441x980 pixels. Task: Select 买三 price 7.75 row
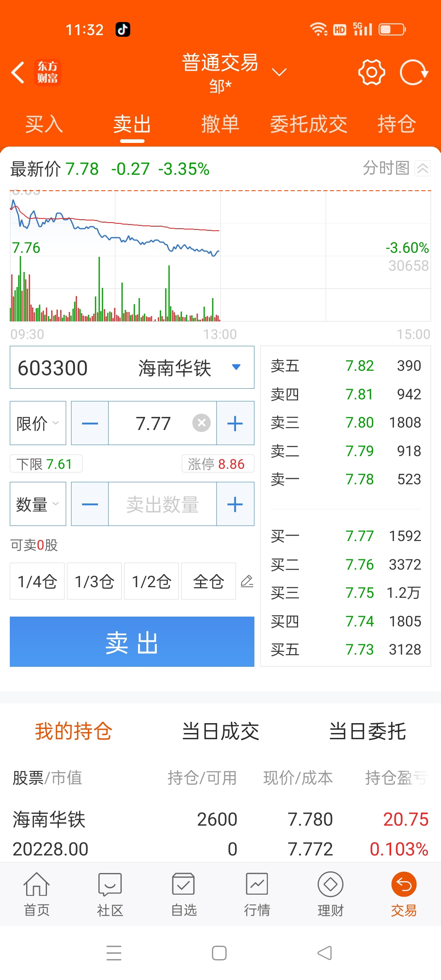click(x=345, y=592)
